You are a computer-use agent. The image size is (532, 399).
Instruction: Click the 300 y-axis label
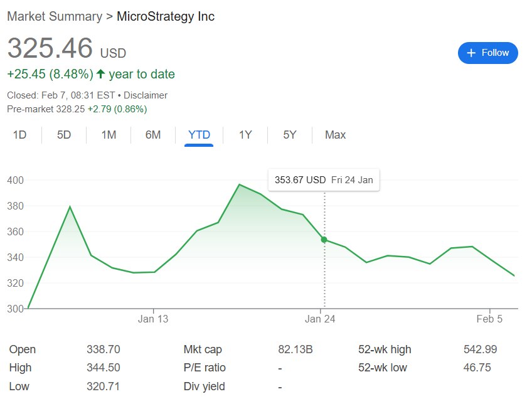click(15, 309)
